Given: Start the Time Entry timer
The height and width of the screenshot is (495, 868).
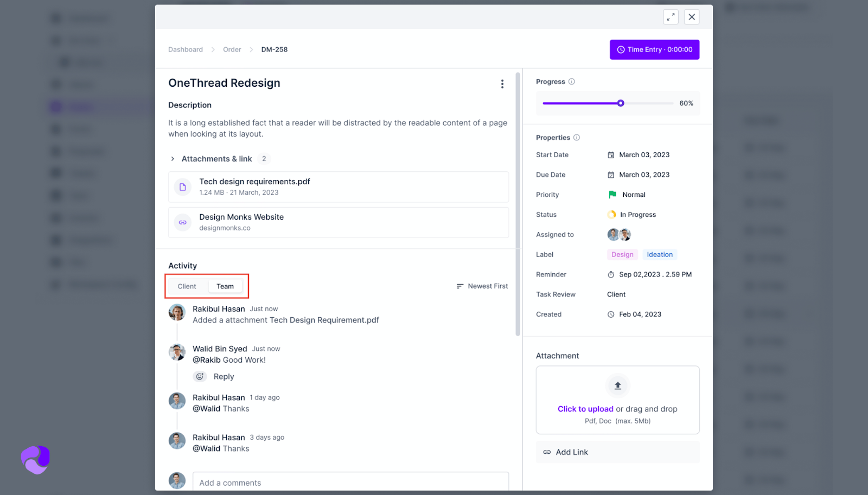Looking at the screenshot, I should 654,50.
